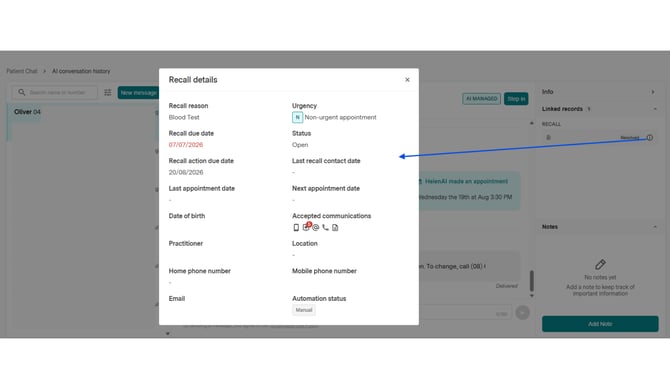Viewport: 670px width, 376px height.
Task: Click the New message button
Action: pos(138,93)
